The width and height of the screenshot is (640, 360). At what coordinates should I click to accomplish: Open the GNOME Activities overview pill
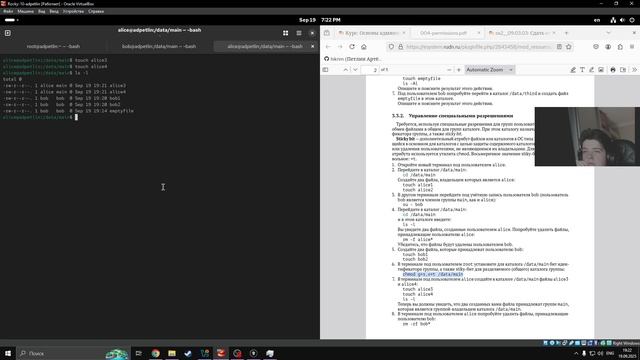pos(11,20)
